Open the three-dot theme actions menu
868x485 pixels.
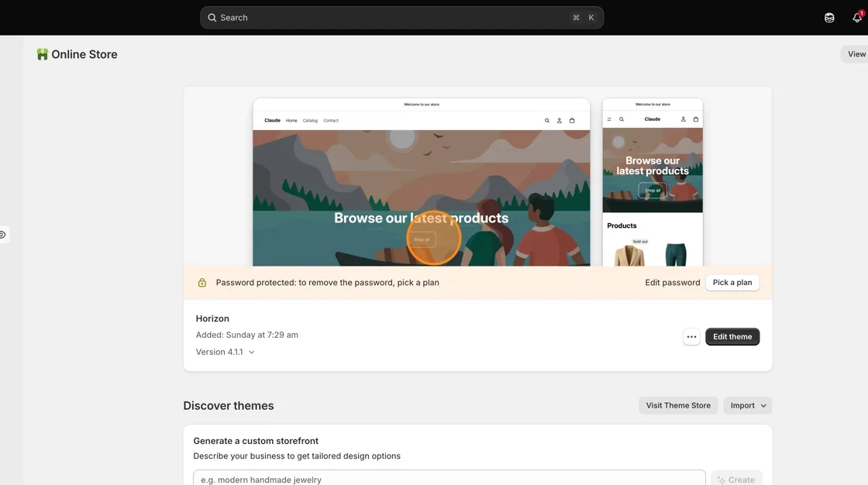(691, 336)
